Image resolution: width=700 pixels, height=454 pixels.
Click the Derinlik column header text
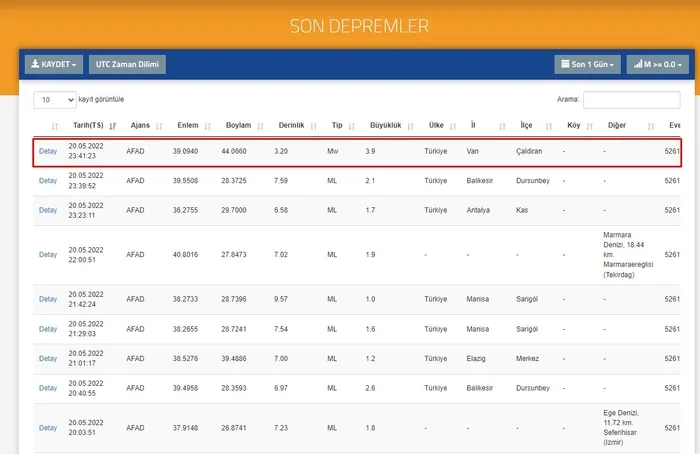(x=291, y=125)
